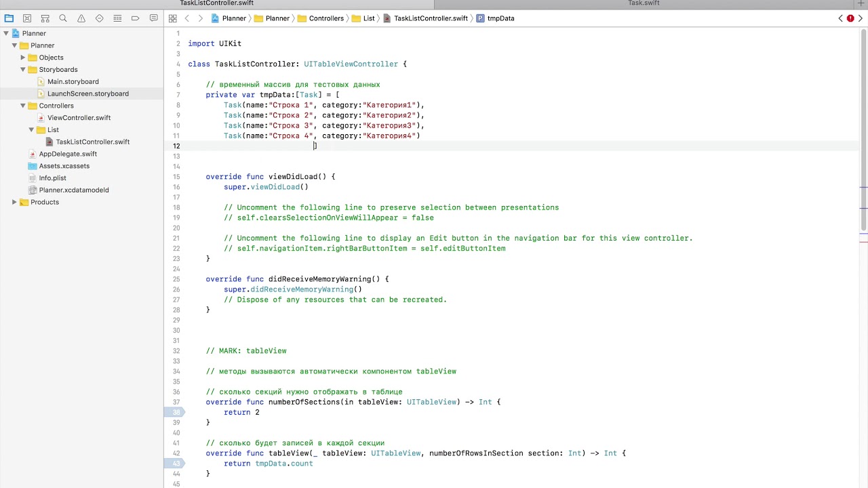This screenshot has height=488, width=868.
Task: Click 'numberOfSections' function on line 37
Action: click(x=304, y=402)
